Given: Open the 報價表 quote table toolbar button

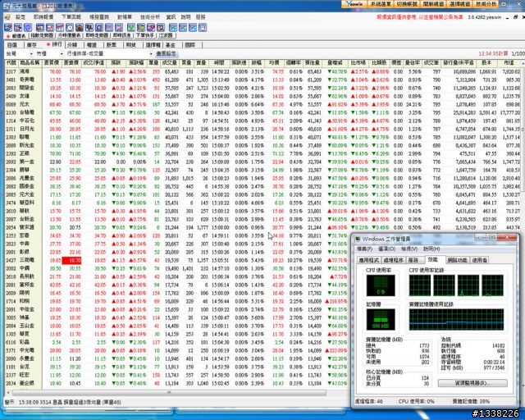Looking at the screenshot, I should pyautogui.click(x=15, y=36).
